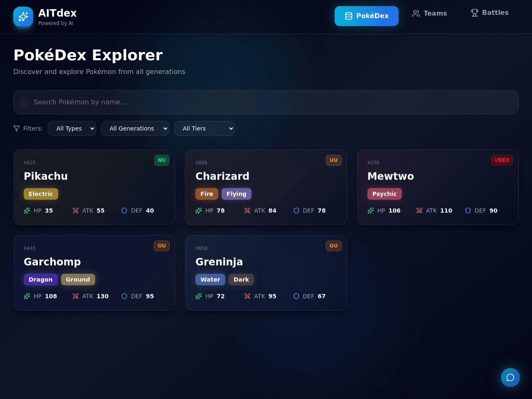Click Garchomp's number #445
This screenshot has width=532, height=399.
point(30,249)
